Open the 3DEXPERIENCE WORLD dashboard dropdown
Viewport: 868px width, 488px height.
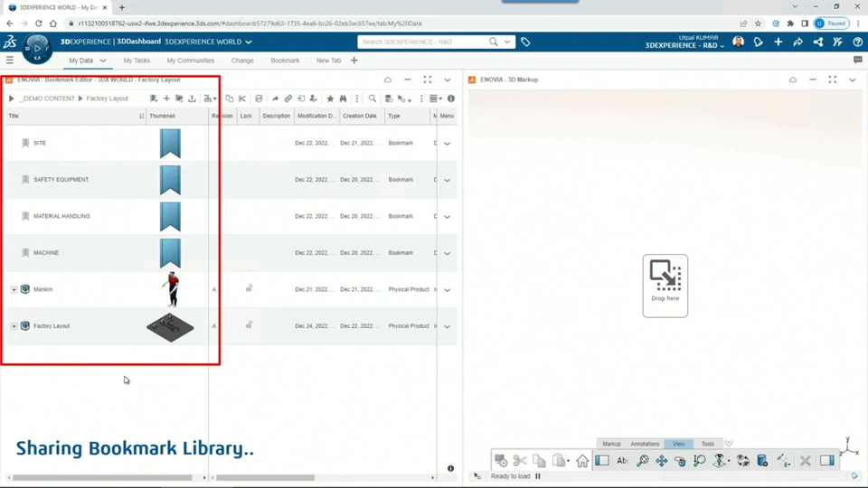pos(249,42)
